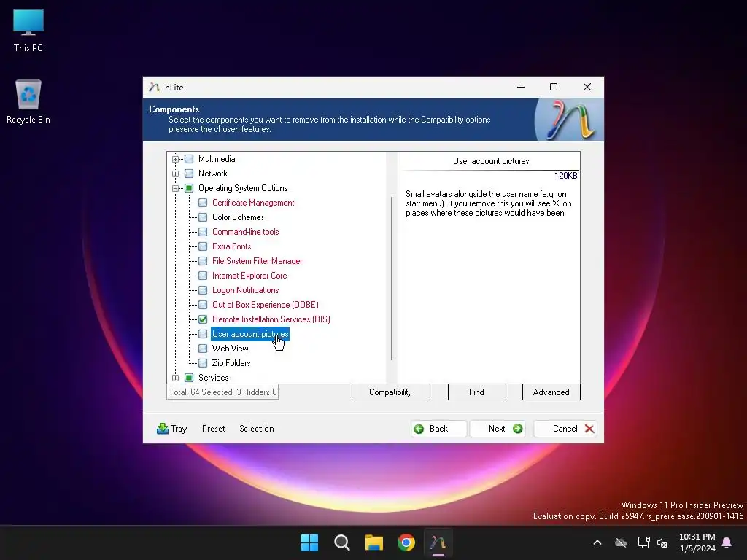Toggle the Operating System Options checkbox
747x560 pixels.
click(x=189, y=188)
